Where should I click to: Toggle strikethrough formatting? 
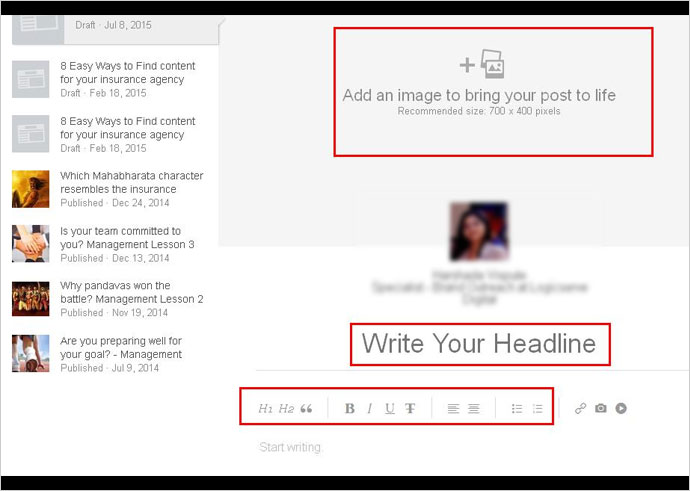click(410, 409)
